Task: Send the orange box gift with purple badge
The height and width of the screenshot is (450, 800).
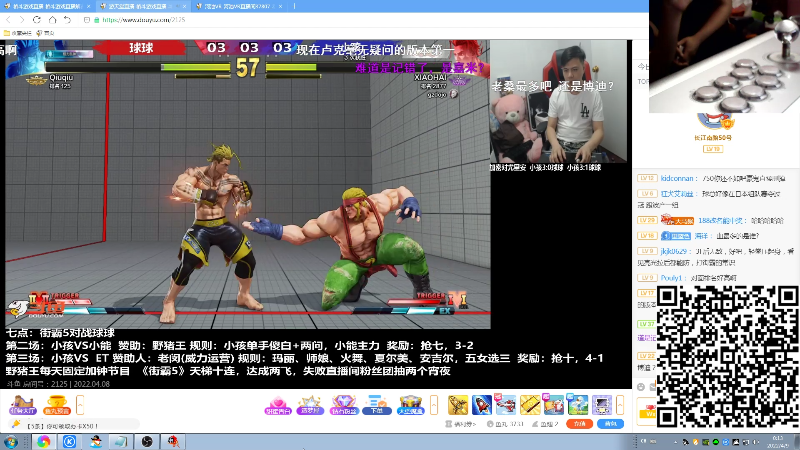Action: [554, 405]
